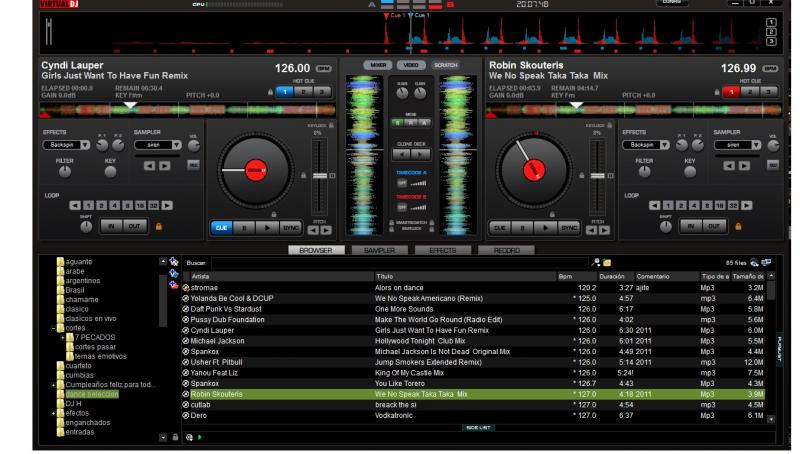The width and height of the screenshot is (800, 454).
Task: Click the folder icon next to search field
Action: [x=607, y=262]
